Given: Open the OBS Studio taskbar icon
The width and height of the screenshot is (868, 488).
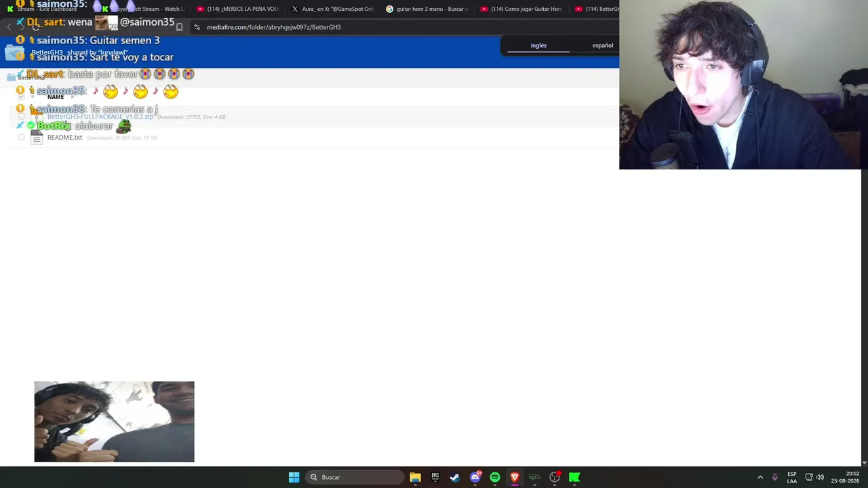Looking at the screenshot, I should point(555,477).
